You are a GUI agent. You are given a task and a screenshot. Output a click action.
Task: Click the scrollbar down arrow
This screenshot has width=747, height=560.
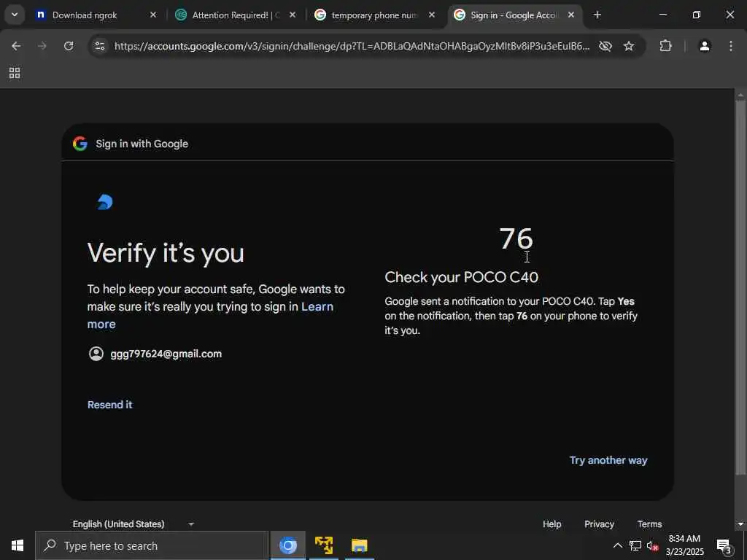pyautogui.click(x=740, y=524)
